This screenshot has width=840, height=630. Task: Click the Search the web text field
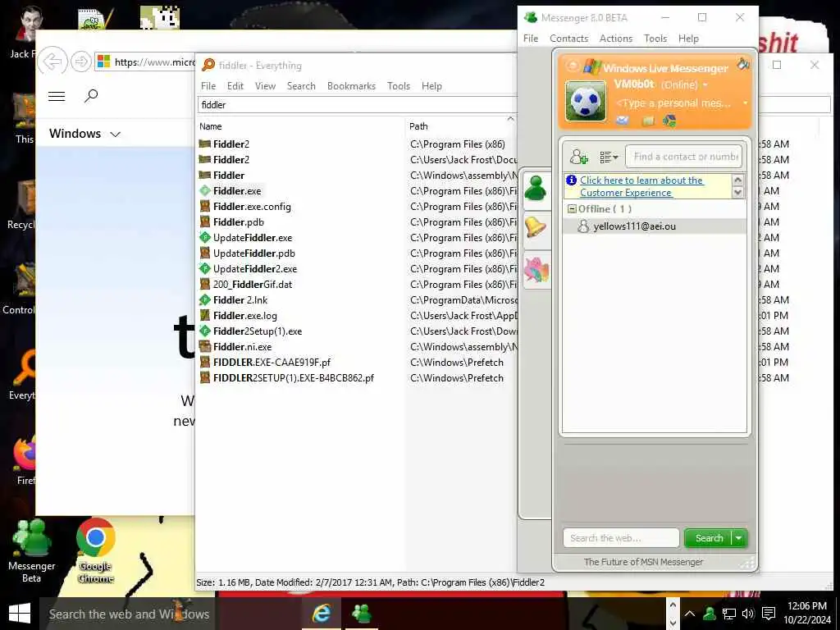[621, 538]
